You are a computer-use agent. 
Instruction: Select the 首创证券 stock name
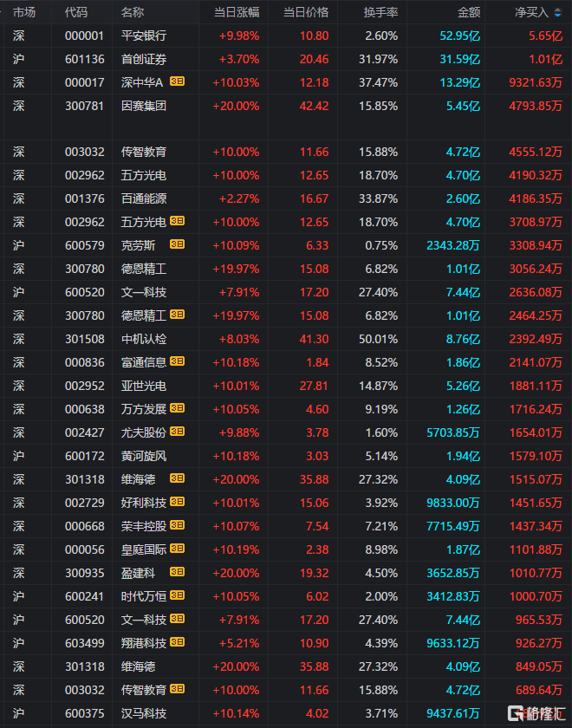144,60
